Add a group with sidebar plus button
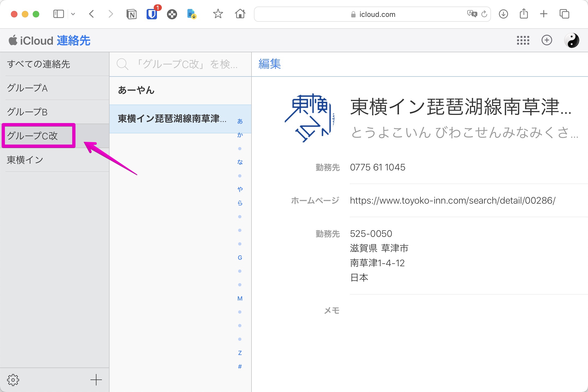588x392 pixels. pos(96,380)
